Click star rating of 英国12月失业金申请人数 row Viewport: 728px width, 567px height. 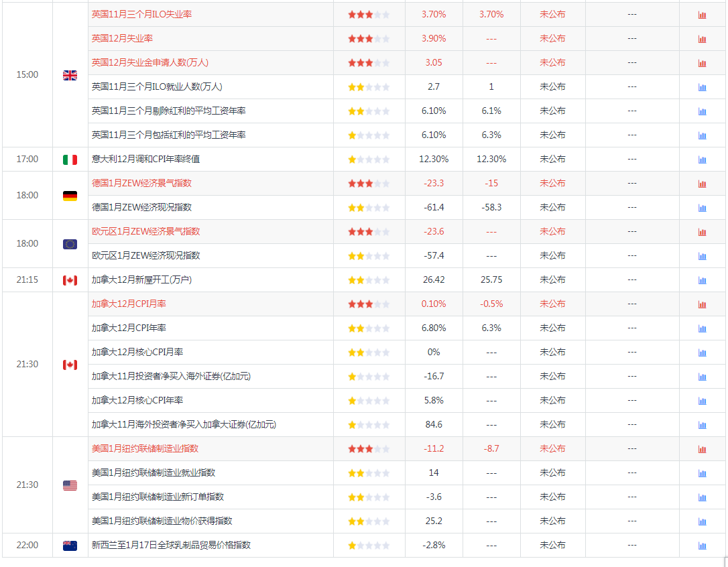click(369, 63)
